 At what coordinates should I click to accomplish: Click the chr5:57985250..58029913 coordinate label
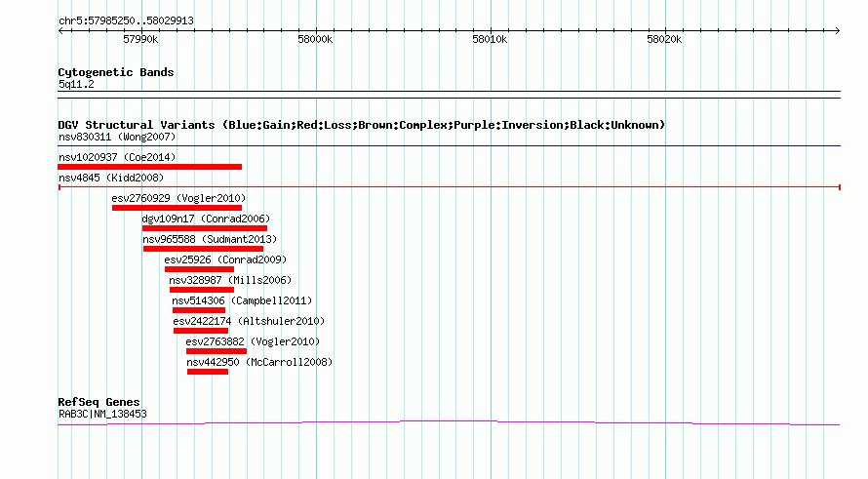click(x=126, y=21)
